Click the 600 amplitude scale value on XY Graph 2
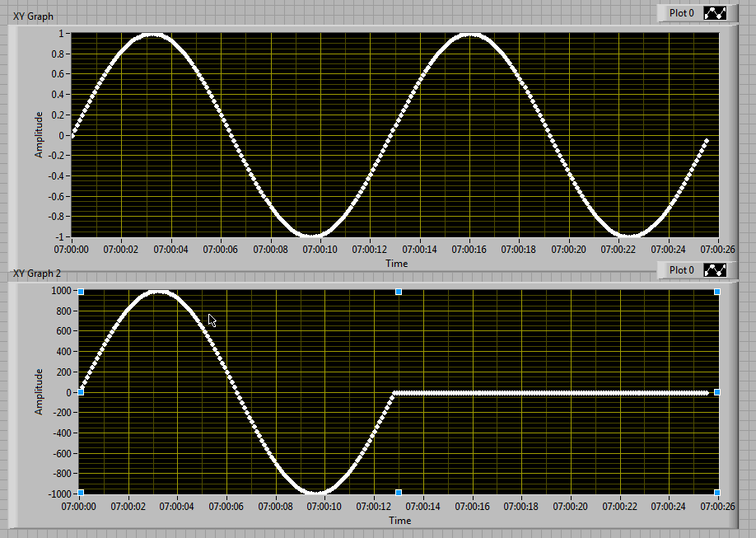 tap(63, 331)
